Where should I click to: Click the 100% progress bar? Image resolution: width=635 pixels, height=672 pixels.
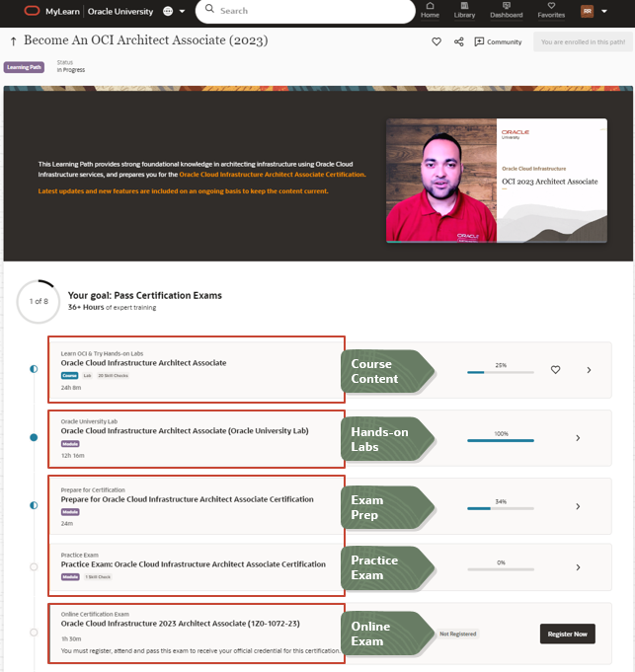click(x=501, y=440)
